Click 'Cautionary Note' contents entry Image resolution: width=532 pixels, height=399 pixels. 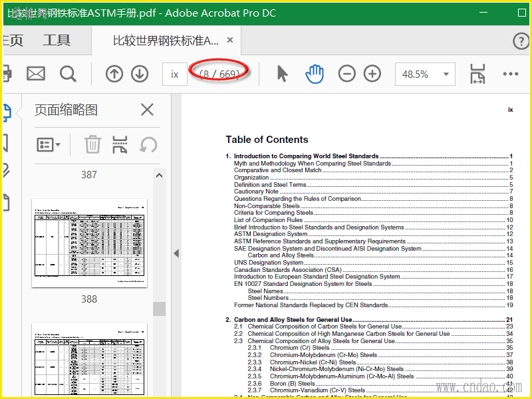[373, 192]
